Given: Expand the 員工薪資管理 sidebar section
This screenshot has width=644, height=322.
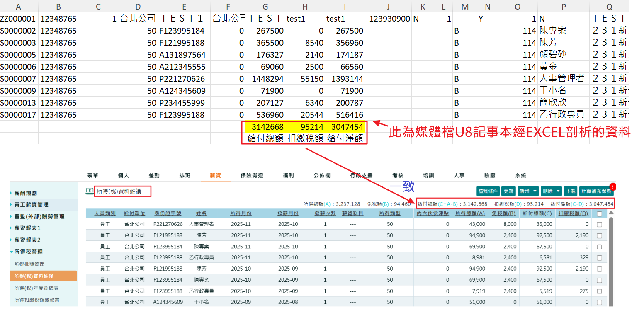Looking at the screenshot, I should point(31,205).
